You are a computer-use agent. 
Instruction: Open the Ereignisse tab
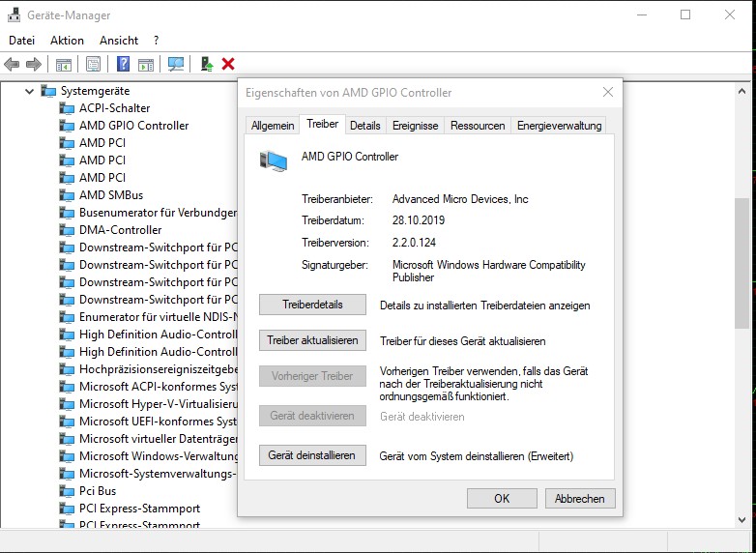pos(415,126)
